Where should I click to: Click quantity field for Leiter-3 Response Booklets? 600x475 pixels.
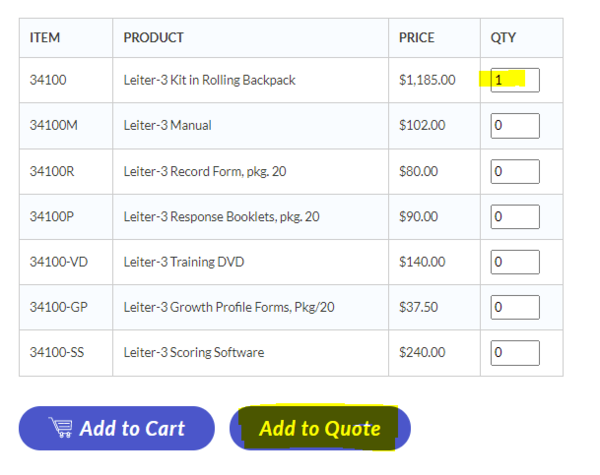(x=514, y=217)
